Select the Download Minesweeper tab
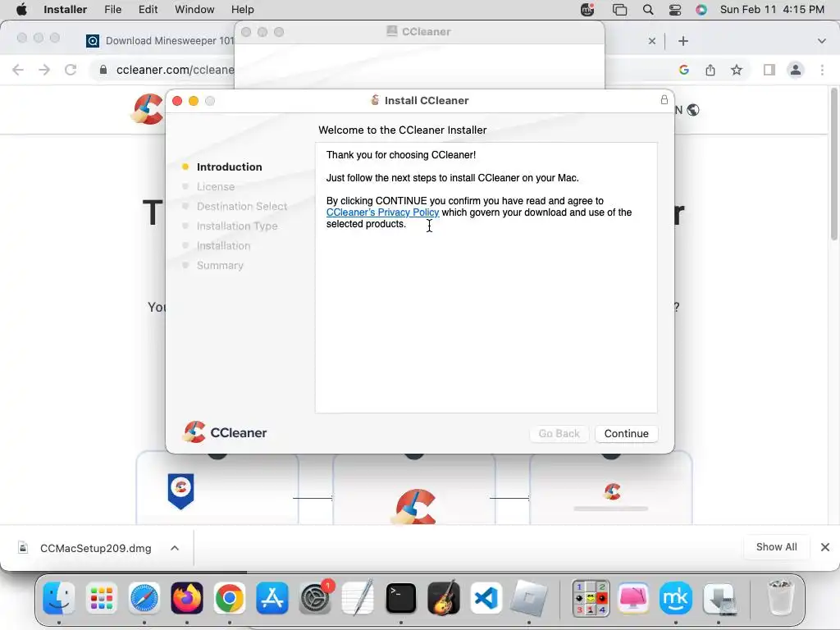The width and height of the screenshot is (840, 630). (160, 41)
